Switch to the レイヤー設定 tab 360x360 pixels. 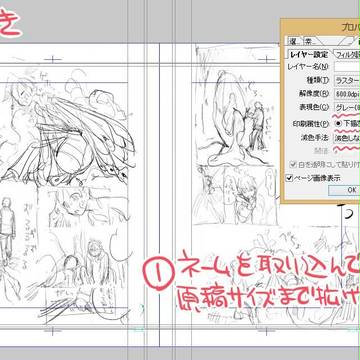point(309,54)
